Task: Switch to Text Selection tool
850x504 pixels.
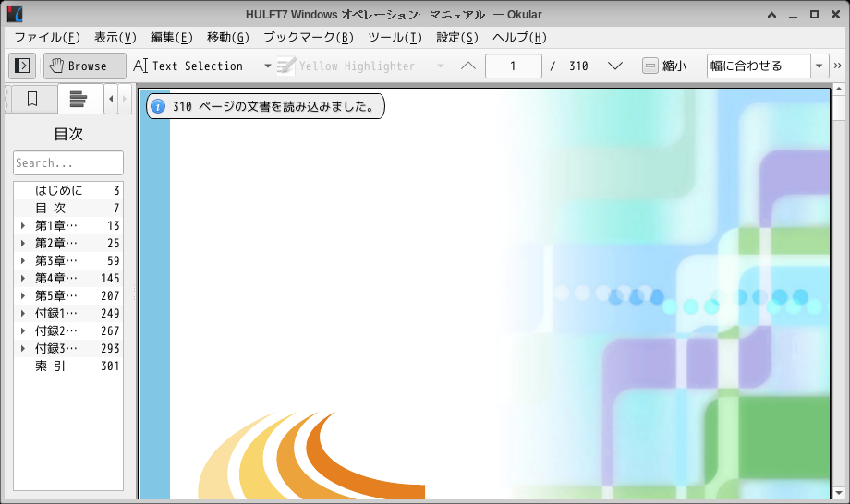Action: [188, 66]
